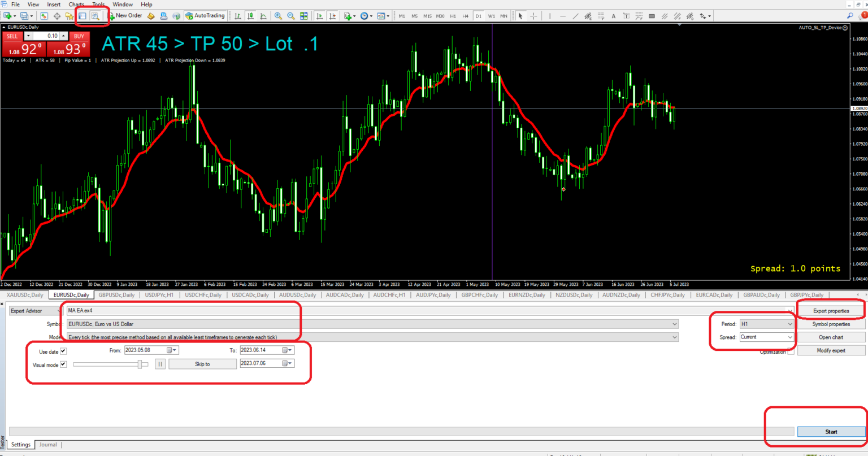Screen dimensions: 868x456
Task: Click the Expert properties button
Action: (831, 311)
